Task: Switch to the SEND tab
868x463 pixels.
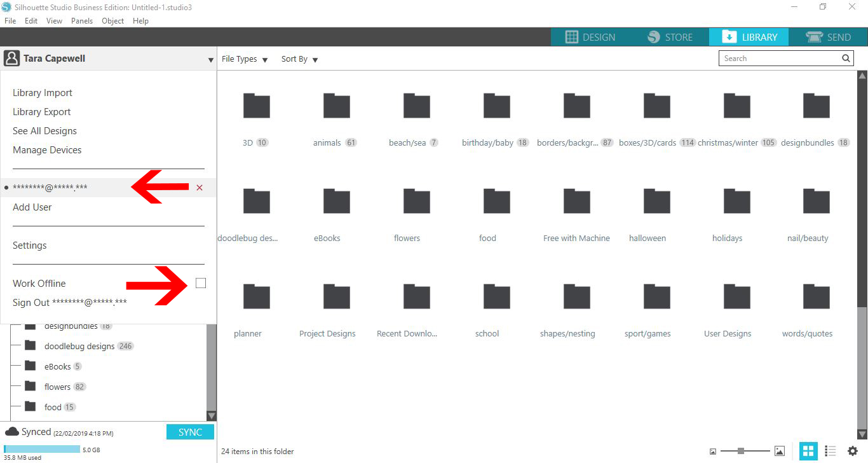Action: pos(828,37)
